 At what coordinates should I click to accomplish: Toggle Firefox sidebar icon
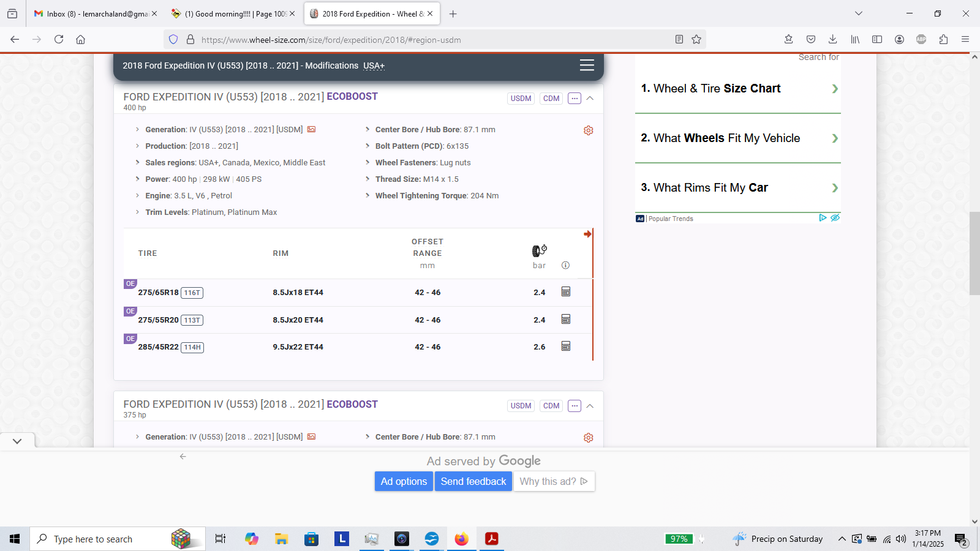(x=877, y=39)
